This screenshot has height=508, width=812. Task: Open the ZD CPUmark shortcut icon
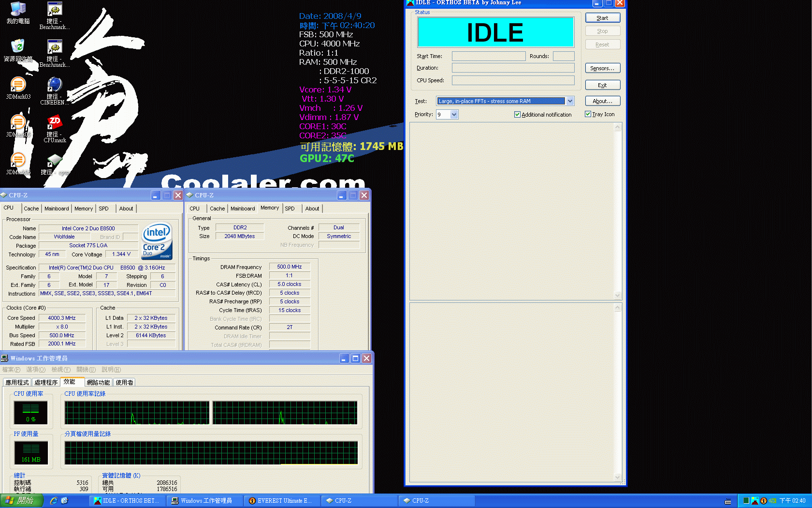(x=55, y=128)
